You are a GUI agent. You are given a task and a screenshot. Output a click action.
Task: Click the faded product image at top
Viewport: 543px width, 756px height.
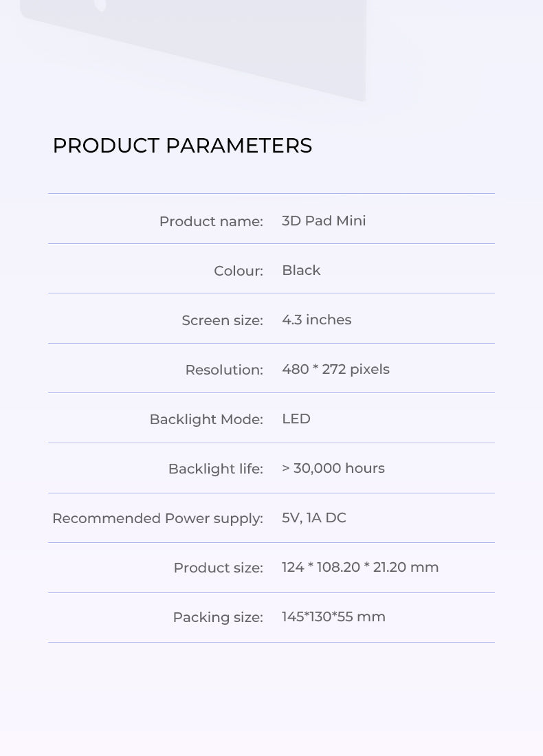tap(193, 48)
